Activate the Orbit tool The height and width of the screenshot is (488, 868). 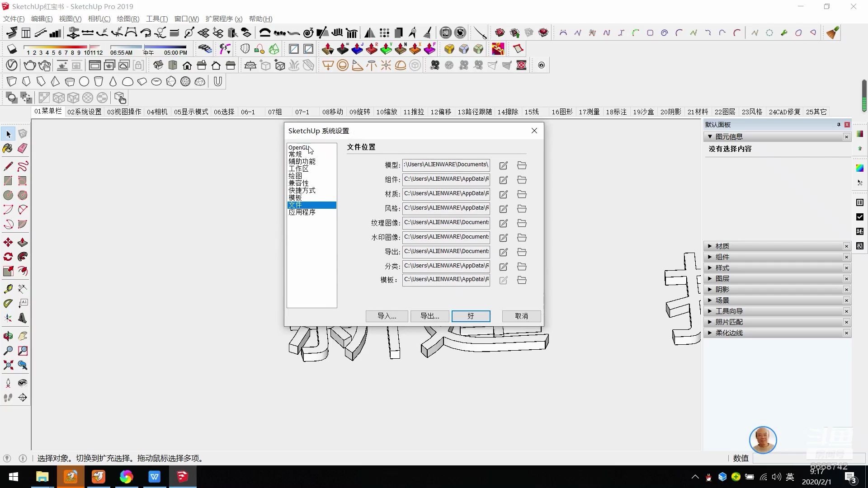coord(8,336)
